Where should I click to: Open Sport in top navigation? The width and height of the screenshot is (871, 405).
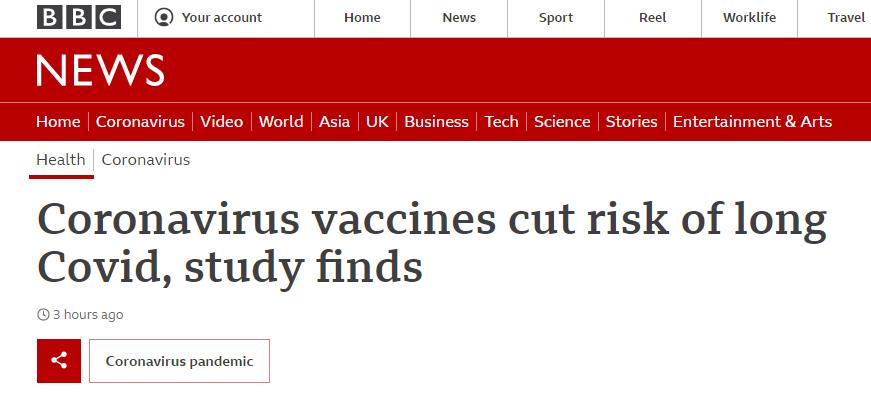(555, 18)
